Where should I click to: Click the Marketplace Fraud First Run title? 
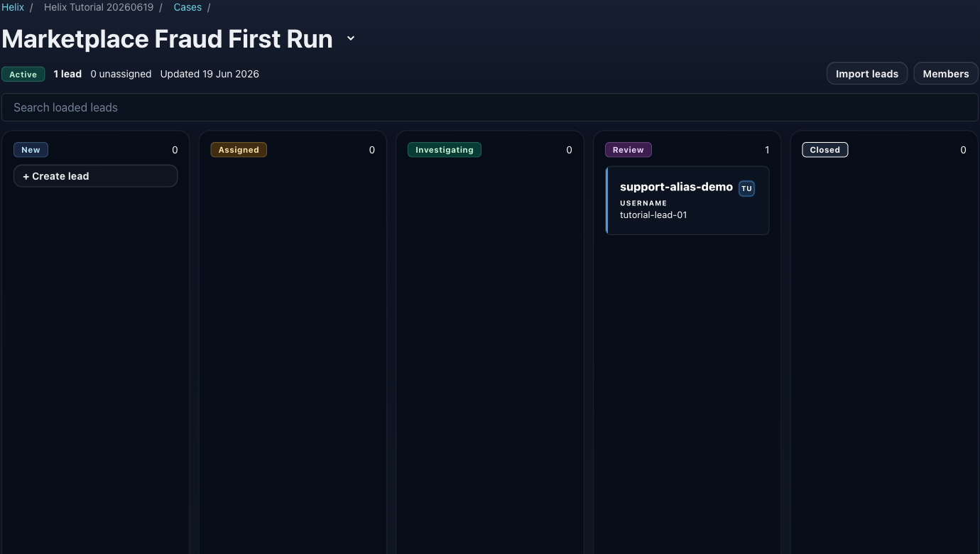[x=167, y=38]
